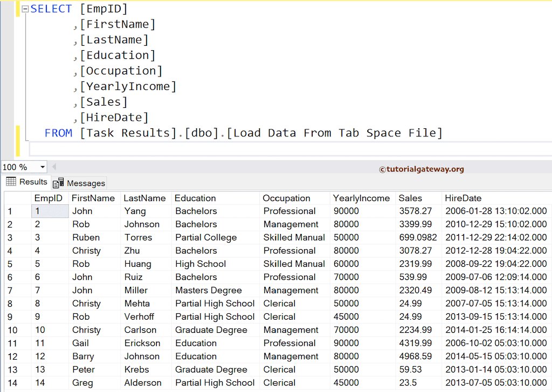Select the Occupation column header

(286, 198)
